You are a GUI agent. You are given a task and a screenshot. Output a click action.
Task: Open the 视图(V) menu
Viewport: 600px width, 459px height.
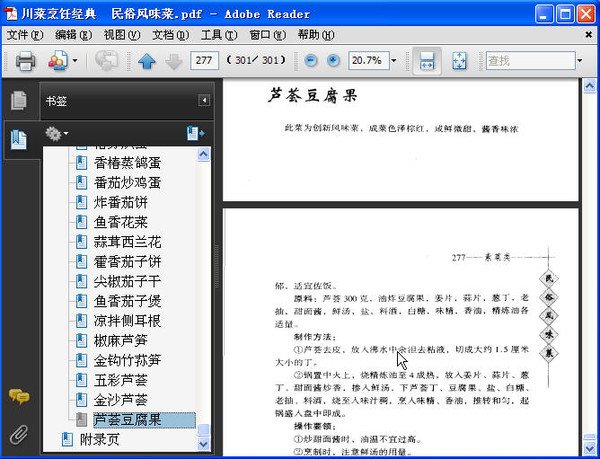[x=122, y=35]
